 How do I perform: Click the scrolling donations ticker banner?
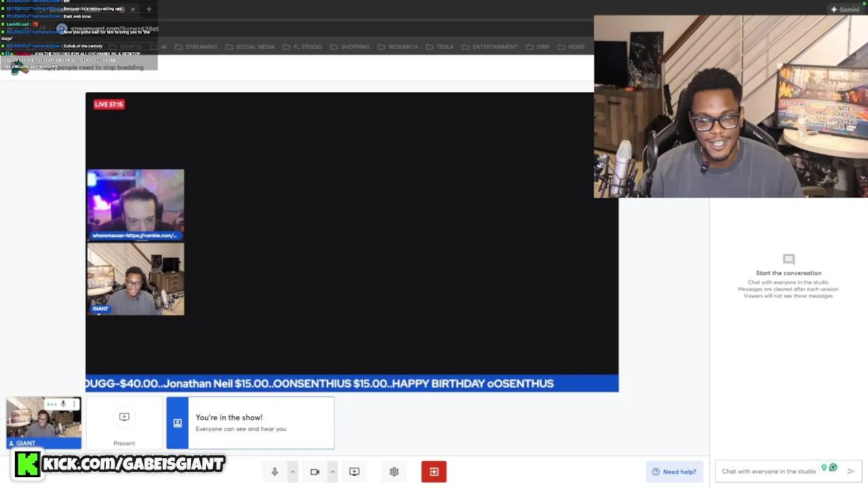pos(352,384)
